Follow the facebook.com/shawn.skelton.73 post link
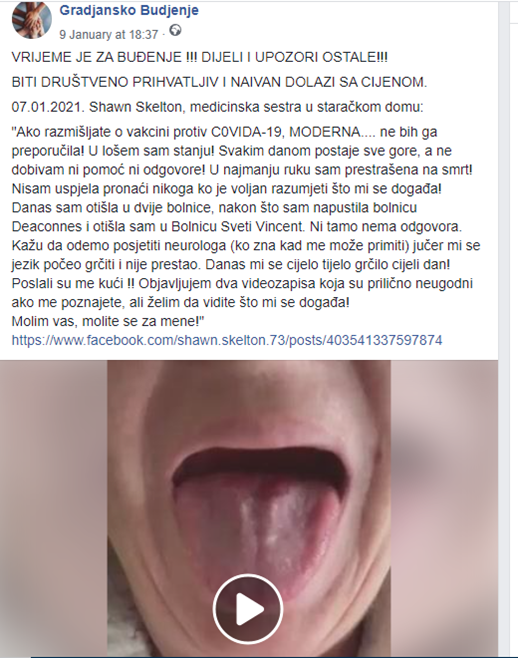518x658 pixels. point(227,340)
